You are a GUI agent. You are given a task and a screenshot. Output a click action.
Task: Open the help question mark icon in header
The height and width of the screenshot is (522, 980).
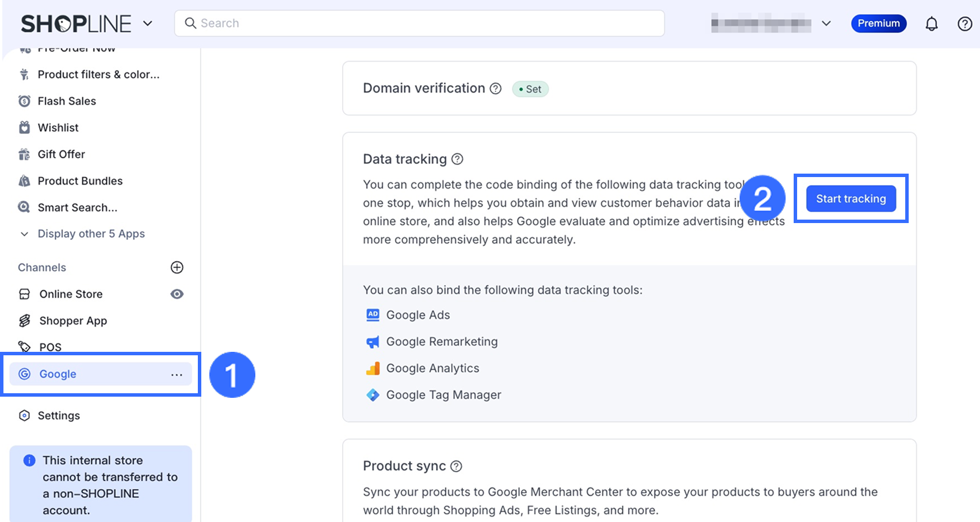(x=964, y=24)
